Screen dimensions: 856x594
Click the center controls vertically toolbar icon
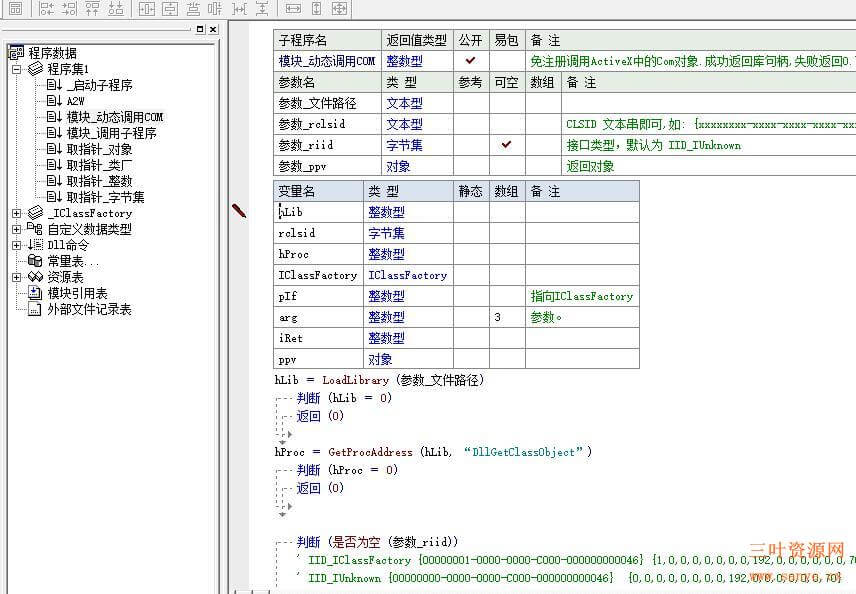(168, 9)
